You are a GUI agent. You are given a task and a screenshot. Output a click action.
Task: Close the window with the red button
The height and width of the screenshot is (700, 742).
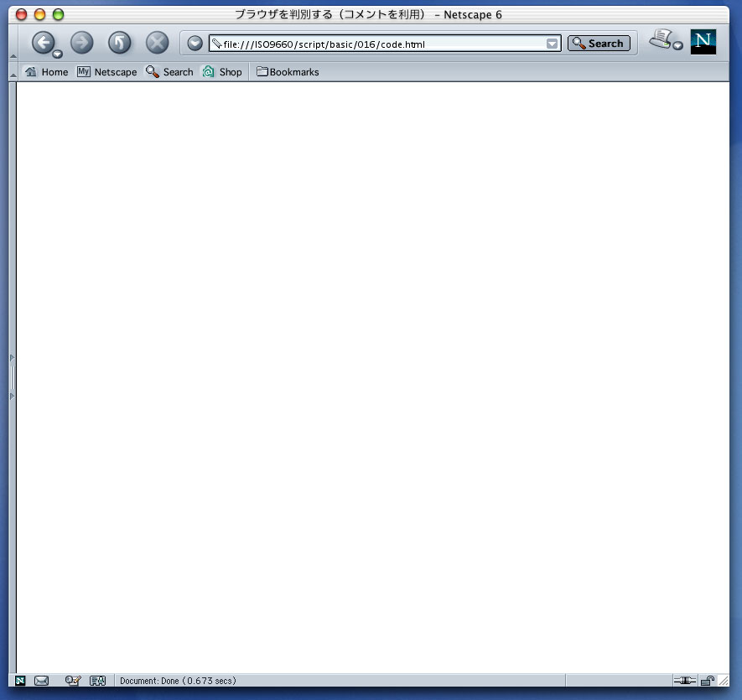[x=21, y=15]
